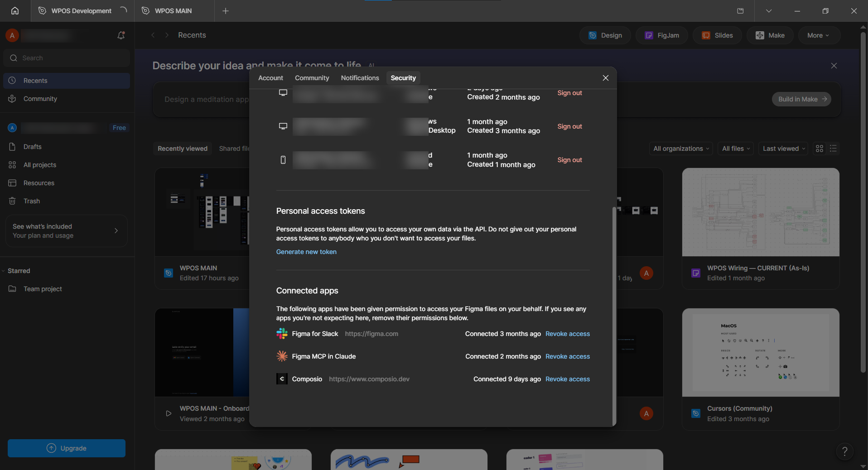
Task: Open a new tab with plus icon
Action: (226, 11)
